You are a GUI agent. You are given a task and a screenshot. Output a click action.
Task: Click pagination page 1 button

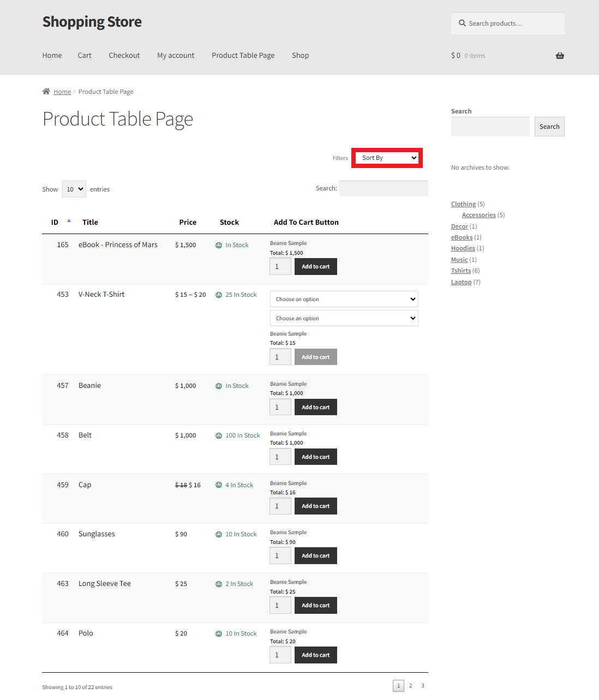point(398,686)
